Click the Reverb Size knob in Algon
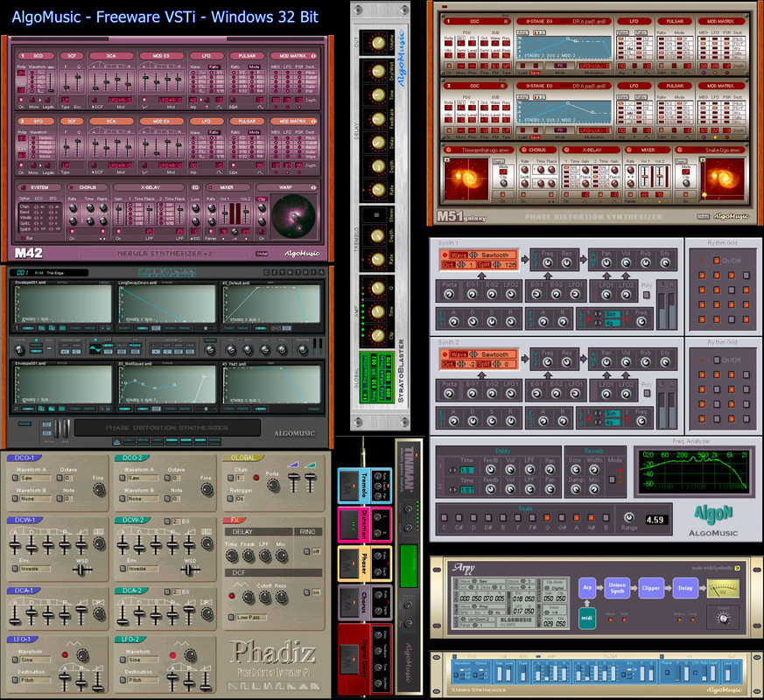Viewport: 764px width, 700px height. (x=576, y=470)
